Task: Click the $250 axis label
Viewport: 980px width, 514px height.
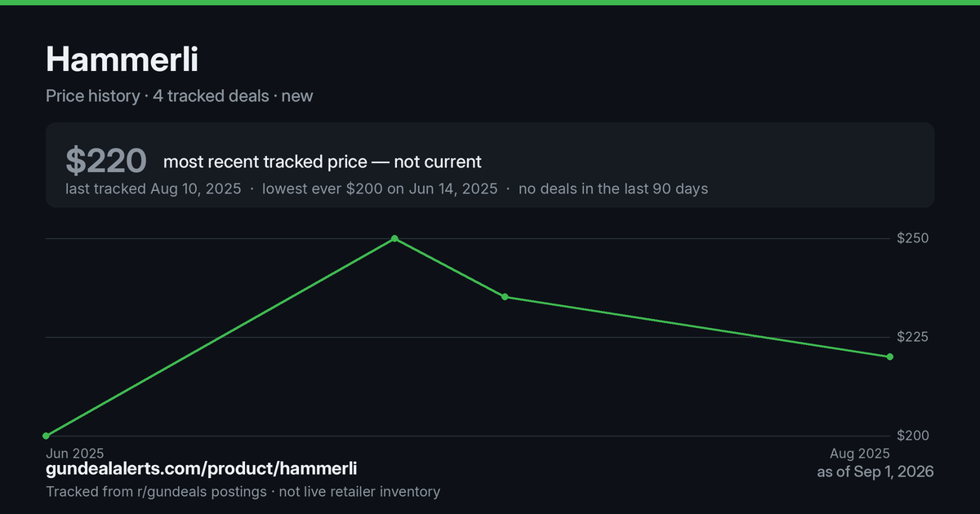Action: (x=913, y=238)
